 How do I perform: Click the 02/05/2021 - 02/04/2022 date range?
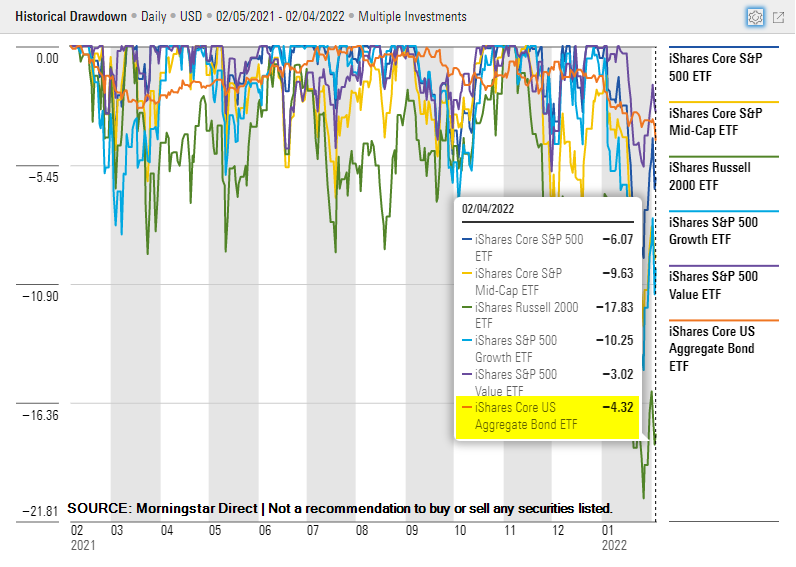tap(280, 16)
